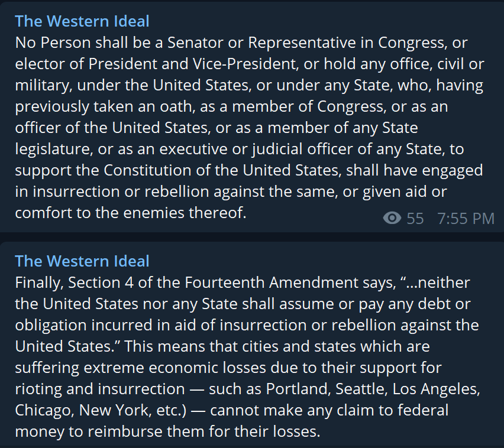
Task: Click the 7:55 PM message timestamp
Action: click(x=466, y=219)
